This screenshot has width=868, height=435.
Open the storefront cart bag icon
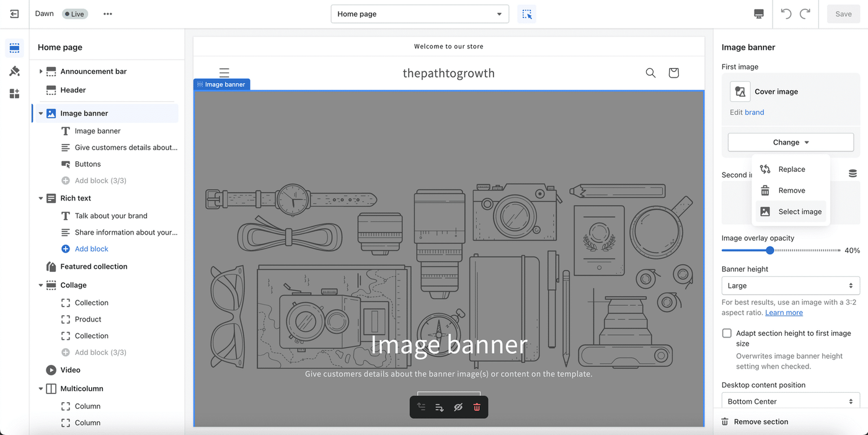[x=674, y=73]
